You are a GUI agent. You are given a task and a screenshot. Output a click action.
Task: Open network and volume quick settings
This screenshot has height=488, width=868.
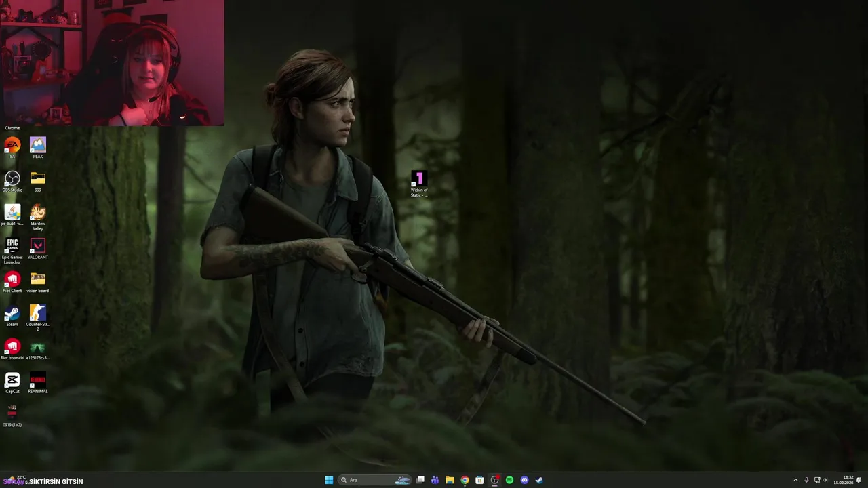[x=821, y=480]
